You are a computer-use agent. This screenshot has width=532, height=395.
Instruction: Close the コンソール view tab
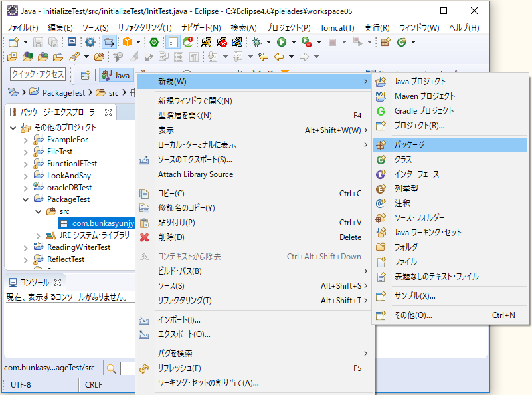point(58,283)
